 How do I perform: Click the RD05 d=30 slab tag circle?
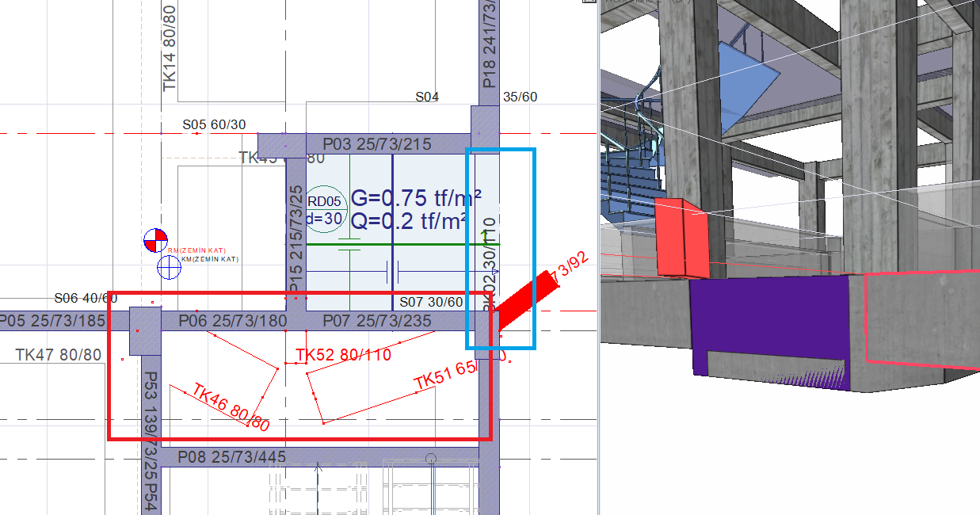point(326,210)
